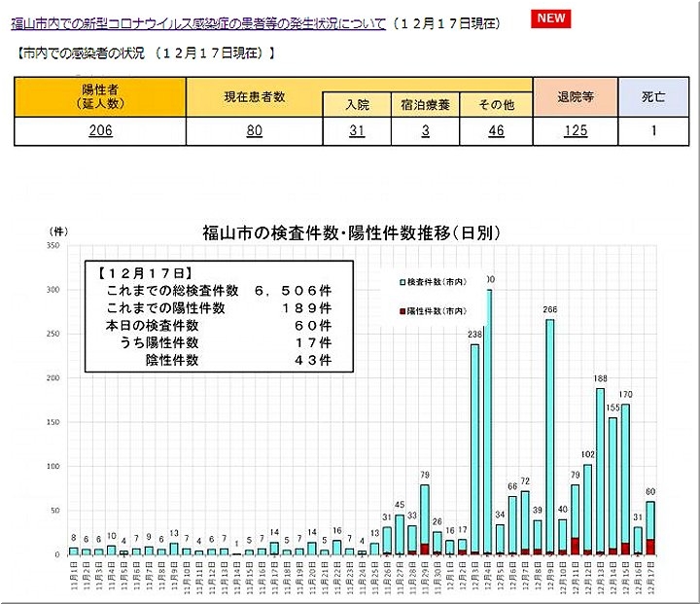Screen dimensions: 700x604
Task: Click the 80 current patients link
Action: (254, 131)
